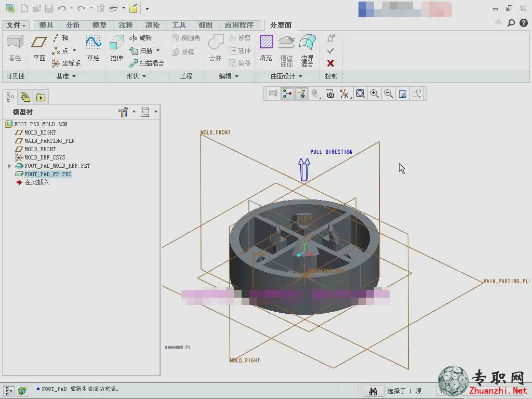Expand the FOOT_PAD_MOLD_REF.PRT tree node
The height and width of the screenshot is (399, 532).
(x=9, y=166)
